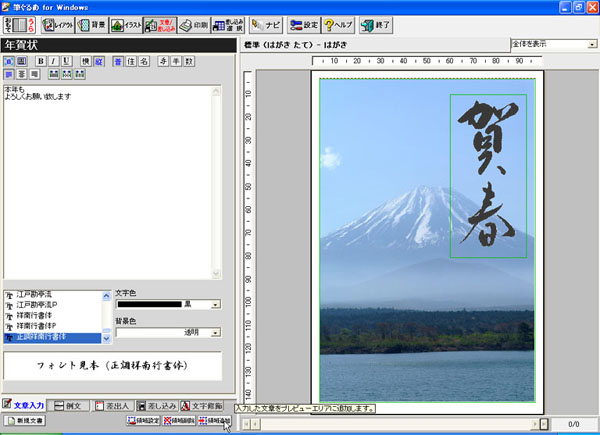Open the レイアウト (Layout) toolbar button
The height and width of the screenshot is (435, 600).
(56, 25)
